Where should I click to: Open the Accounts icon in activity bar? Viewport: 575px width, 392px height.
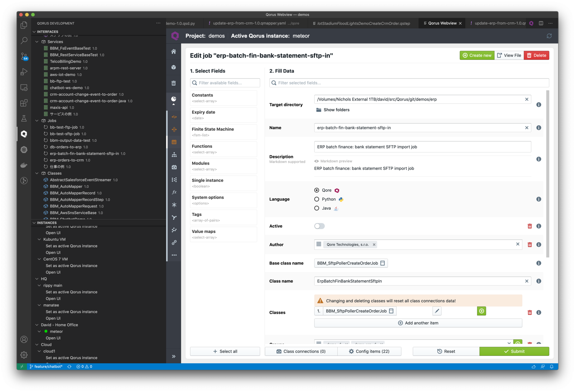(24, 339)
